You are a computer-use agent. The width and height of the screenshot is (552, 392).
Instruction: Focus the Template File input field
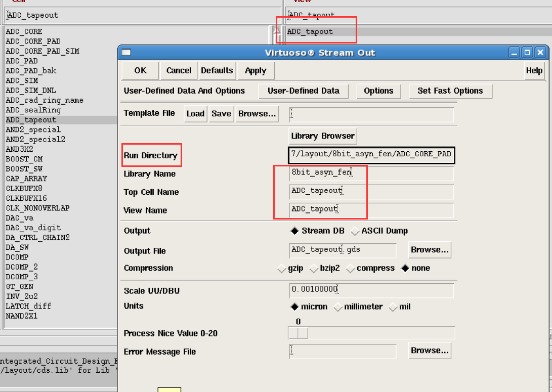pos(371,115)
